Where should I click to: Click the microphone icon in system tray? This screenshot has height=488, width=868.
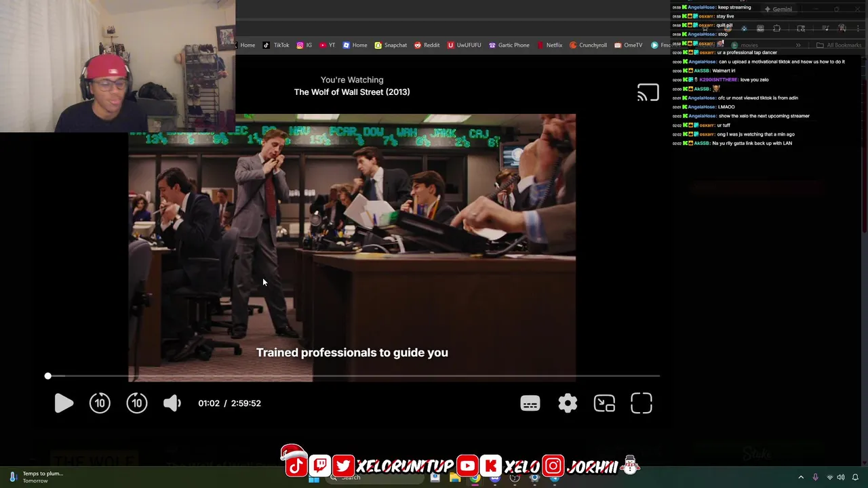(815, 477)
